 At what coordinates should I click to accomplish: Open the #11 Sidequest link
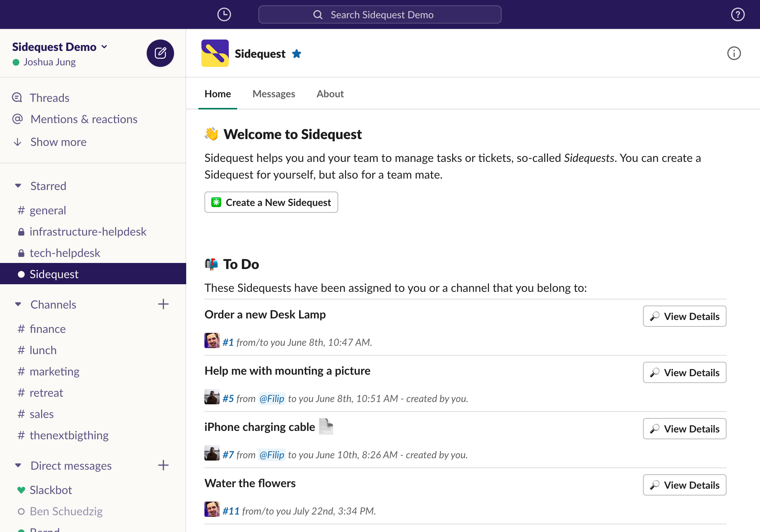click(x=231, y=511)
